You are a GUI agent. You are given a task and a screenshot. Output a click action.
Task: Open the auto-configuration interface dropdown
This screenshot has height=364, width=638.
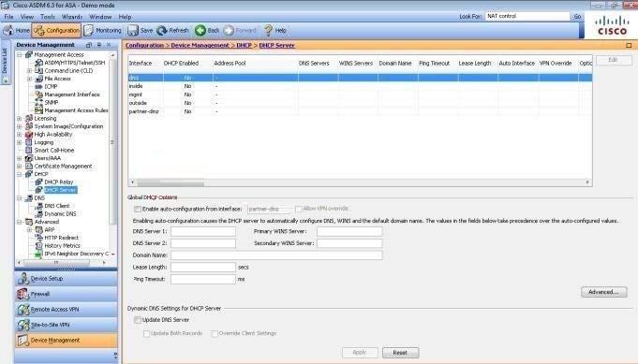[x=270, y=209]
